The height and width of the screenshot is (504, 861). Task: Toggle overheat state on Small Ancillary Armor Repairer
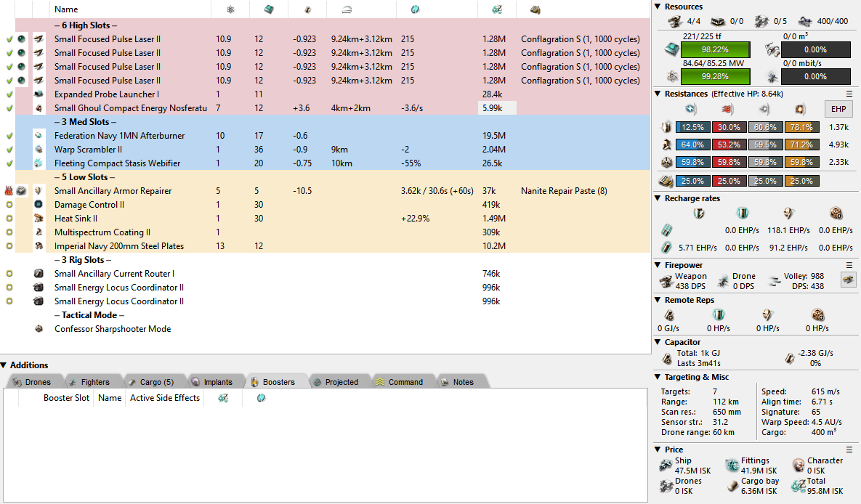point(9,191)
